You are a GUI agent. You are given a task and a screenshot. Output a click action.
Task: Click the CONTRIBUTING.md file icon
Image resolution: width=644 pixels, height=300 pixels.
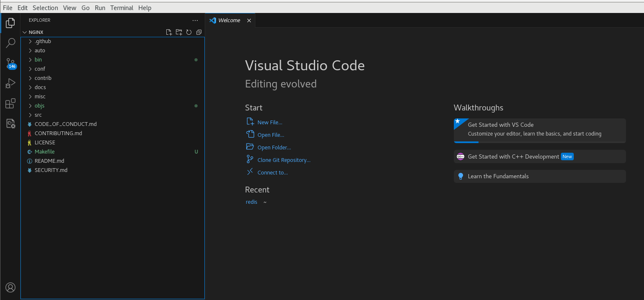30,133
